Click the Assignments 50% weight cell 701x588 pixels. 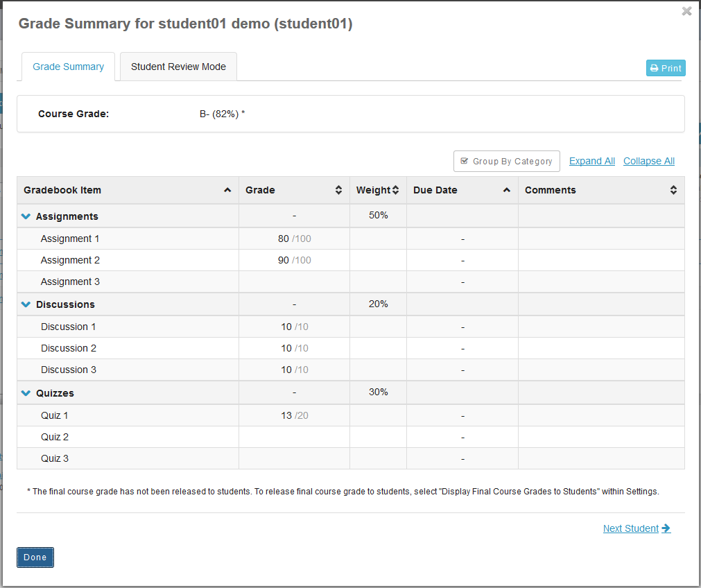coord(378,216)
